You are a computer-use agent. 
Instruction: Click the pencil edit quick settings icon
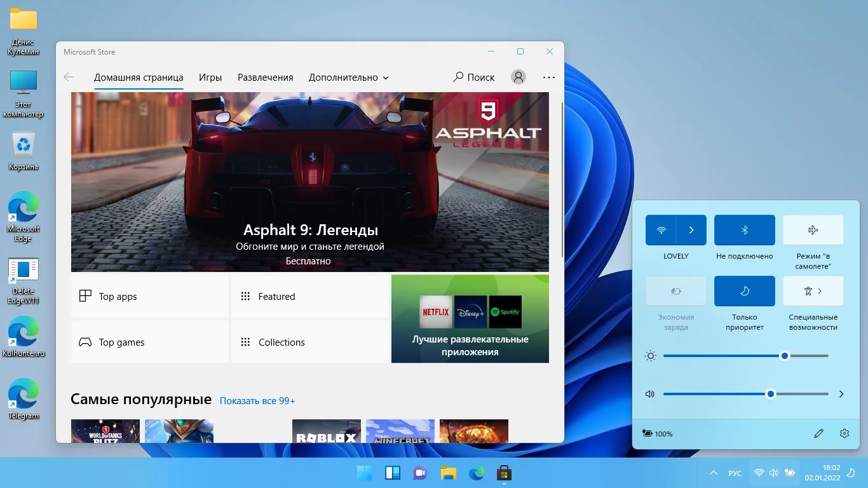point(818,433)
